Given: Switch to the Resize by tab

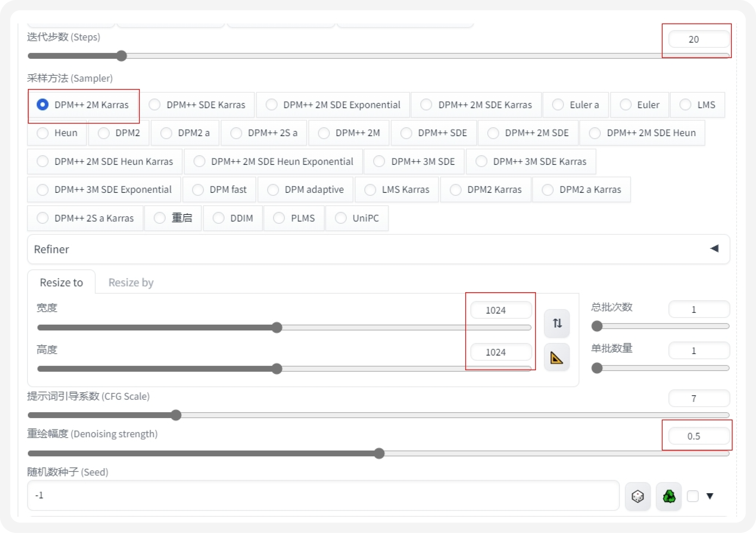Looking at the screenshot, I should (131, 282).
